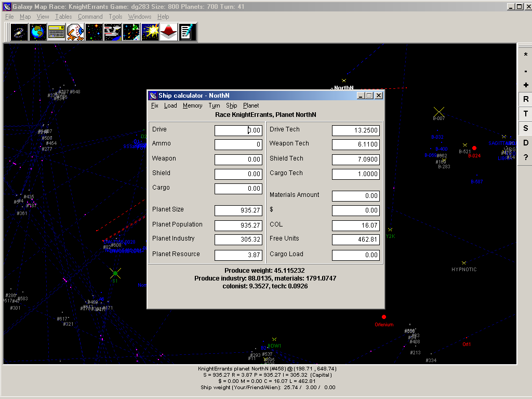Toggle the R button in the right sidebar
This screenshot has width=532, height=399.
click(x=525, y=99)
